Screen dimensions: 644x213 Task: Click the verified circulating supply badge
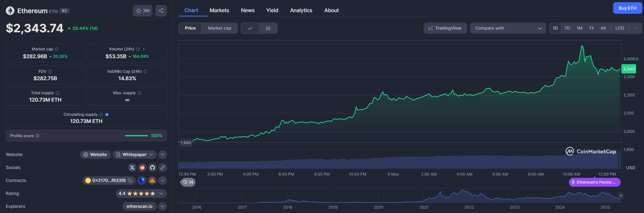coord(107,115)
